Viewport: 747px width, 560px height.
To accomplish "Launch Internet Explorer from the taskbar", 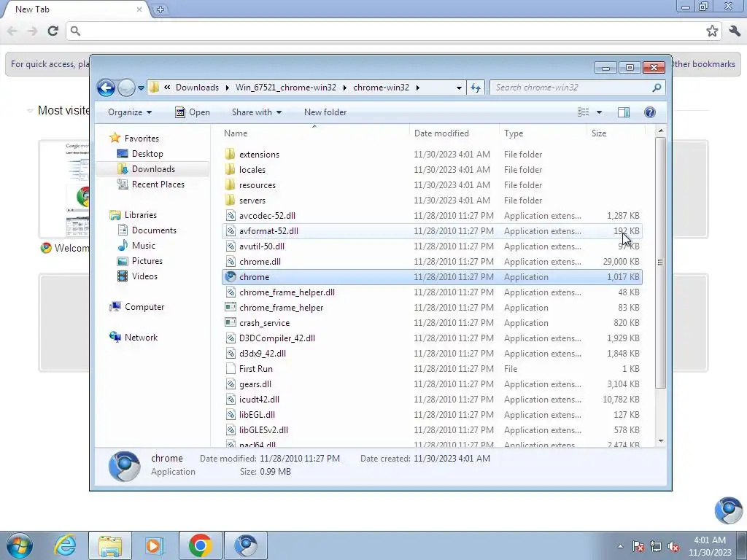I will pyautogui.click(x=65, y=545).
